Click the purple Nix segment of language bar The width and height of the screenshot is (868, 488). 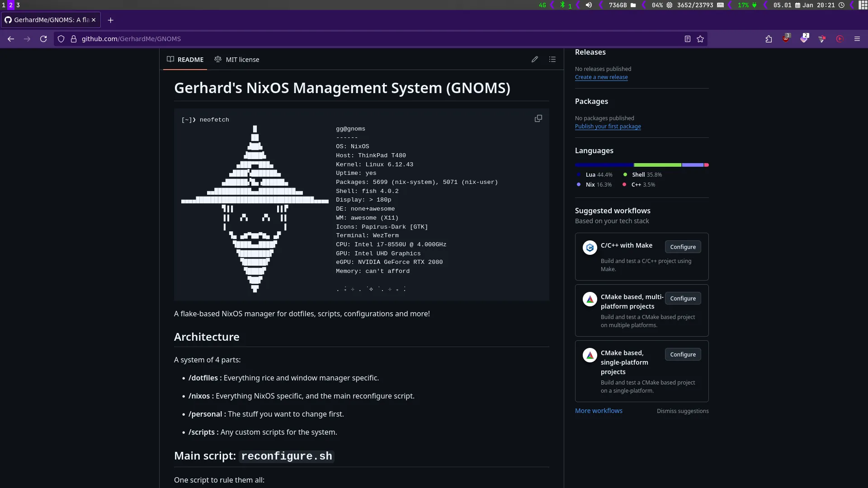click(693, 165)
